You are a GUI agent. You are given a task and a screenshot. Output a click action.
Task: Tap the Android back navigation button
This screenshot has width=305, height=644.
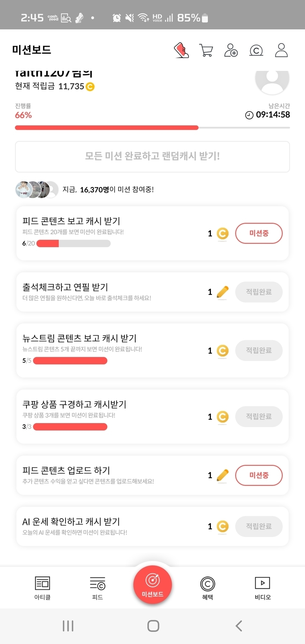click(239, 626)
